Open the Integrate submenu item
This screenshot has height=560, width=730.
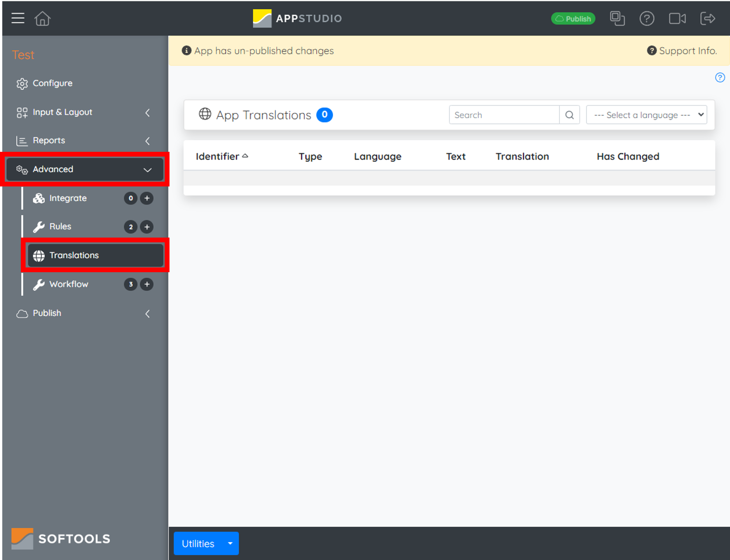pyautogui.click(x=68, y=198)
